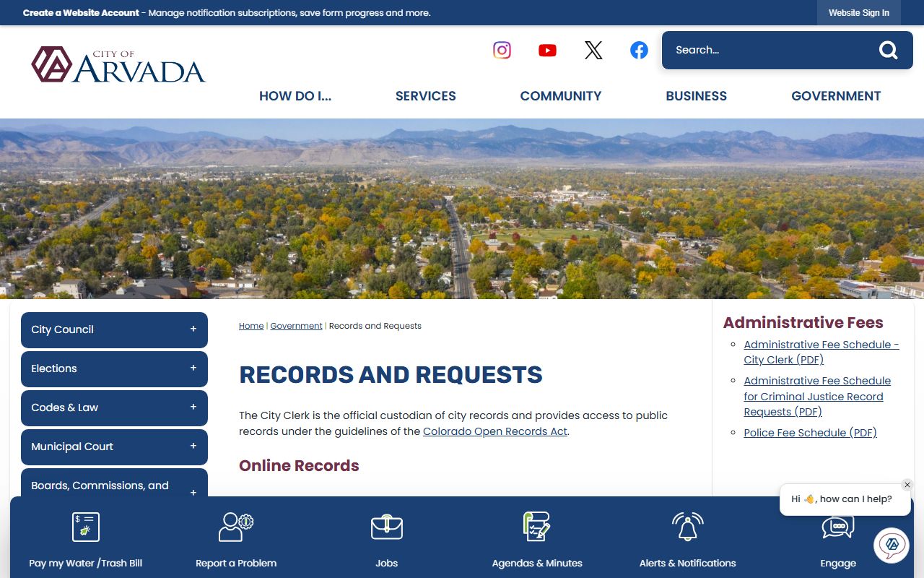Click the Pay my Water /Trash Bill label
Image resolution: width=924 pixels, height=578 pixels.
(86, 563)
